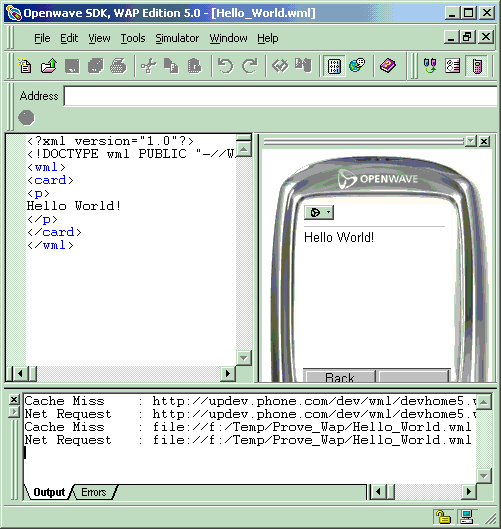Open the Edit menu

69,38
